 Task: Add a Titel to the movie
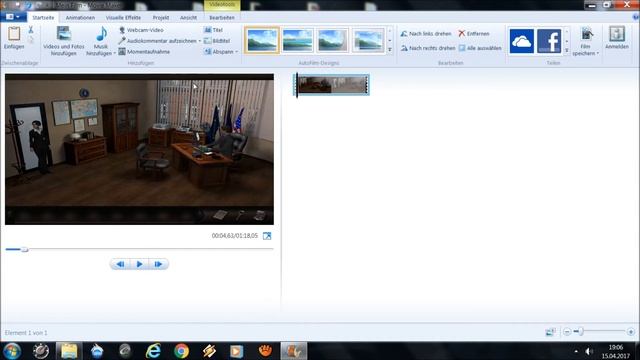(x=213, y=30)
